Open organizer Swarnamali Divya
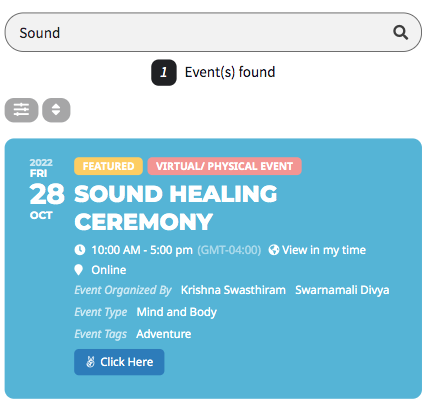The image size is (428, 404). pos(342,290)
